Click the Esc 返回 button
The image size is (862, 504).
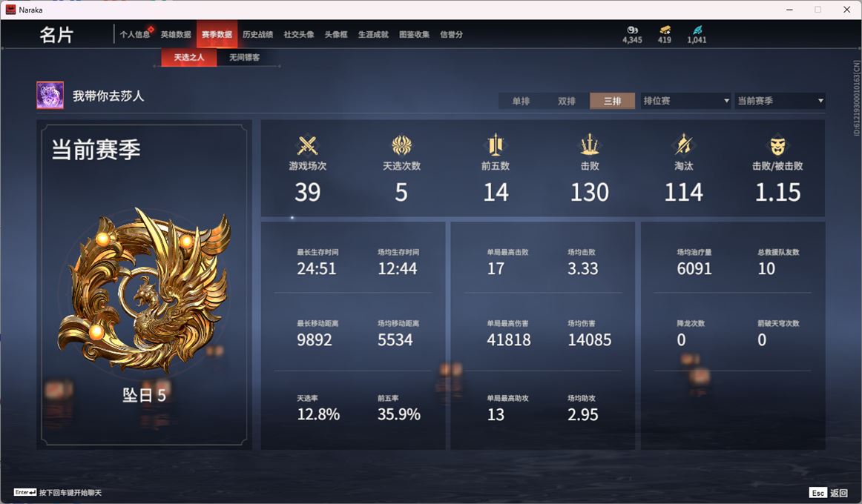[x=829, y=492]
